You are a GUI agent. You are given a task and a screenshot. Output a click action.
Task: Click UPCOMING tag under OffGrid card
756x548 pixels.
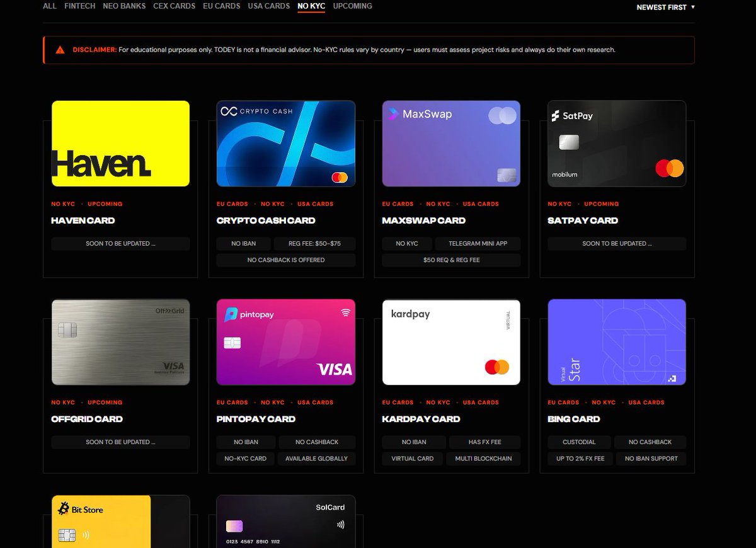tap(105, 402)
